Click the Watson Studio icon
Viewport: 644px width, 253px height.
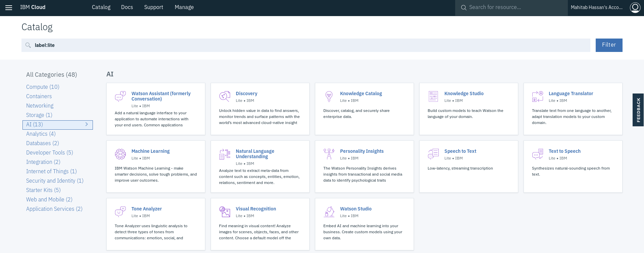click(x=329, y=212)
